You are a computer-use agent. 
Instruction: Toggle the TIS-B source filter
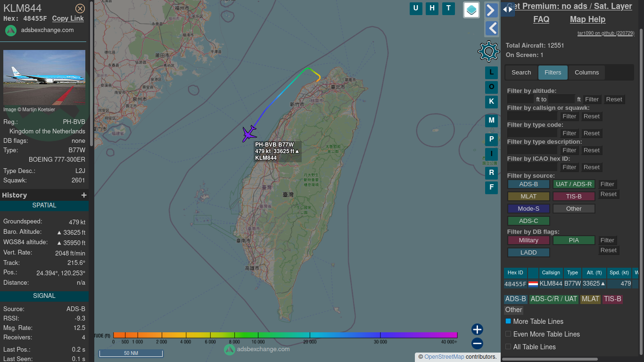pos(574,197)
